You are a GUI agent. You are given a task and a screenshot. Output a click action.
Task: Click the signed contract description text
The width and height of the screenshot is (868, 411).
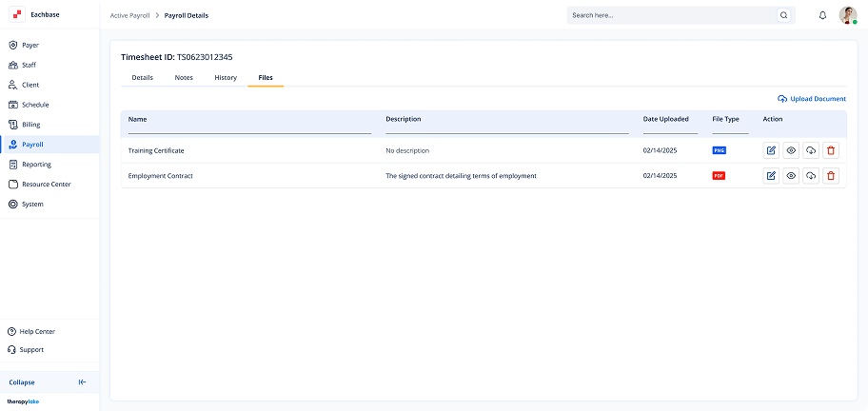[x=461, y=176]
